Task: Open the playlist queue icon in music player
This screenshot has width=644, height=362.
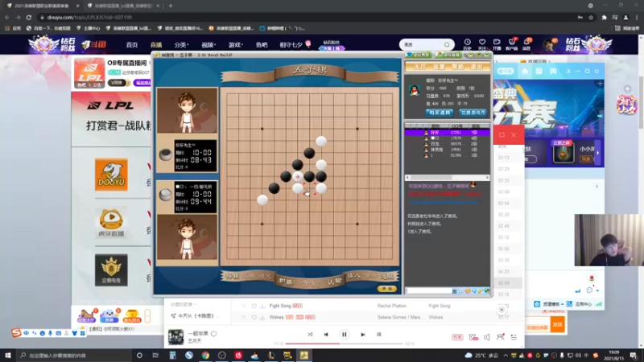Action: (x=514, y=337)
